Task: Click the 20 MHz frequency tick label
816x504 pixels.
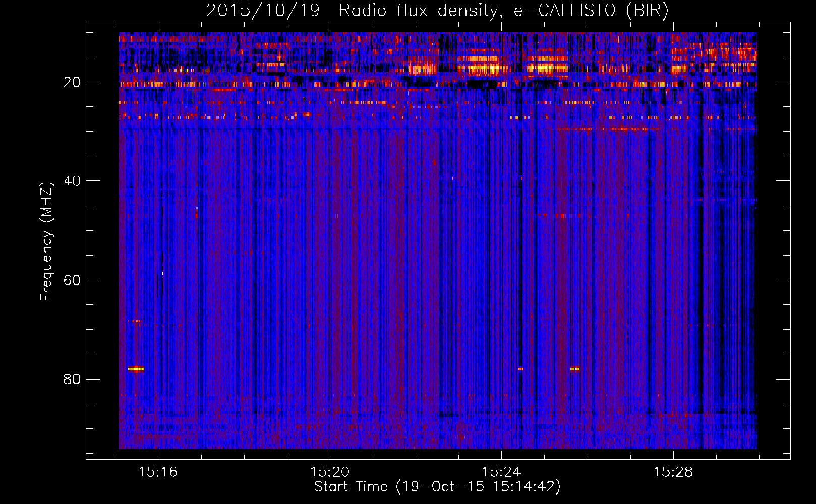Action: click(x=72, y=82)
